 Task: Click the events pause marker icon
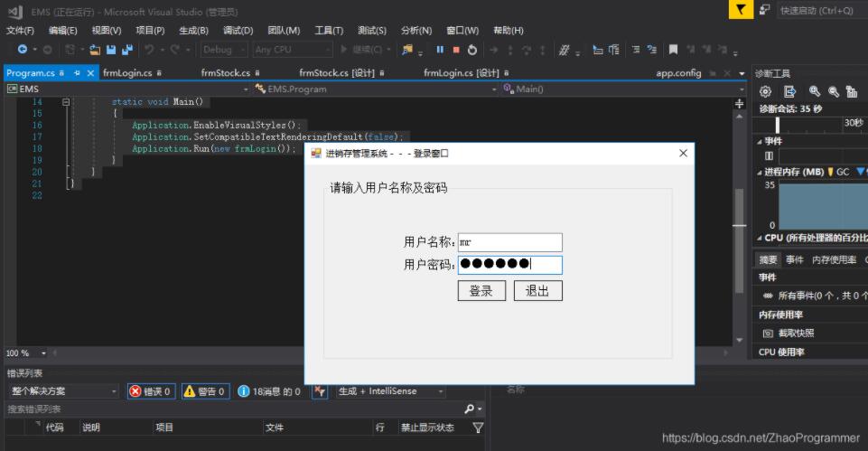click(x=769, y=155)
